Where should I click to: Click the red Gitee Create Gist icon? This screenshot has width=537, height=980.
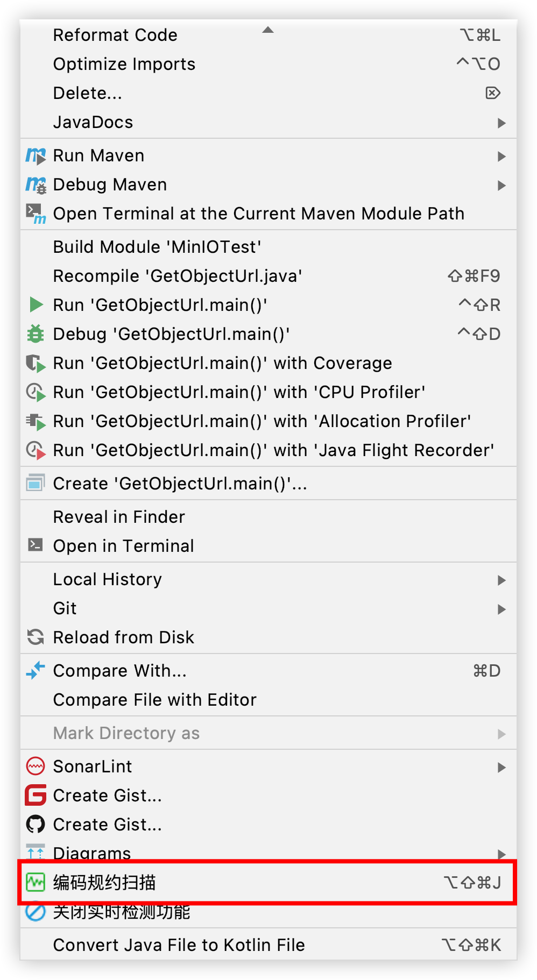(36, 795)
